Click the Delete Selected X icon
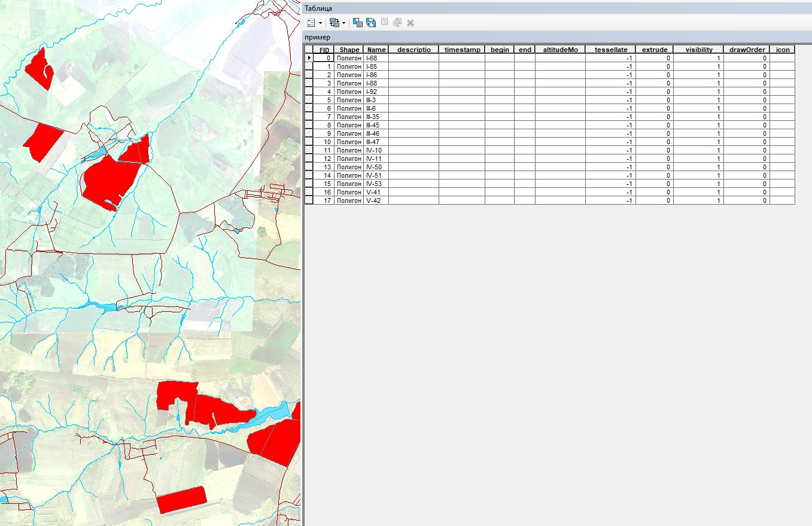Image resolution: width=812 pixels, height=526 pixels. tap(410, 23)
